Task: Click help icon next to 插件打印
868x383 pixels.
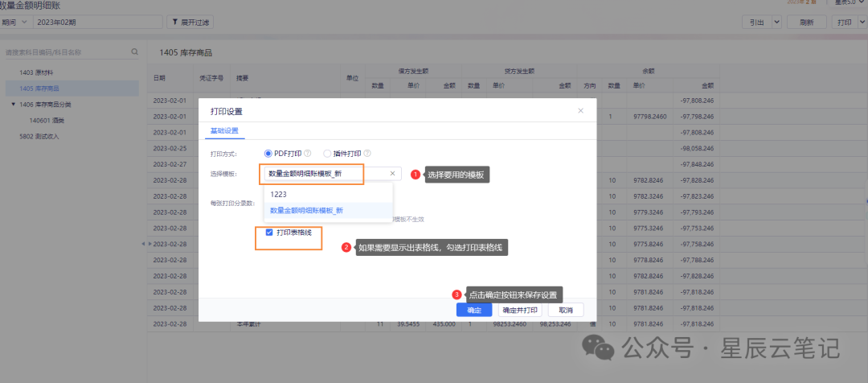Action: coord(367,154)
